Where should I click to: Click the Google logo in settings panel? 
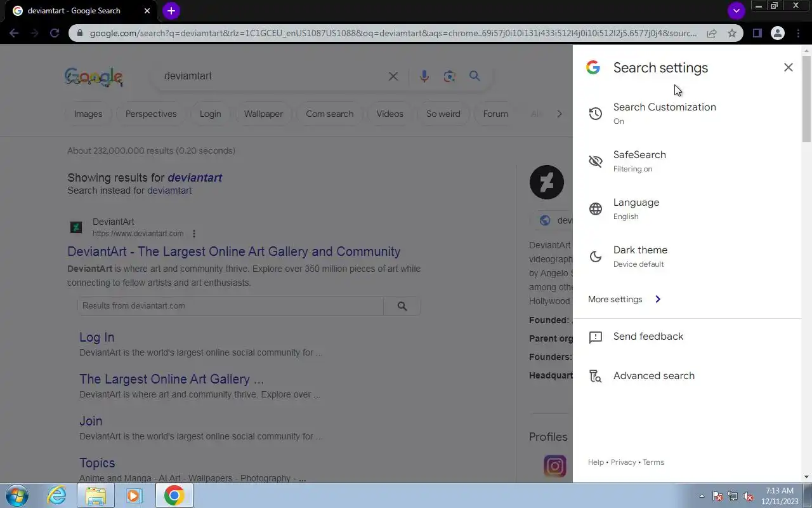click(593, 67)
